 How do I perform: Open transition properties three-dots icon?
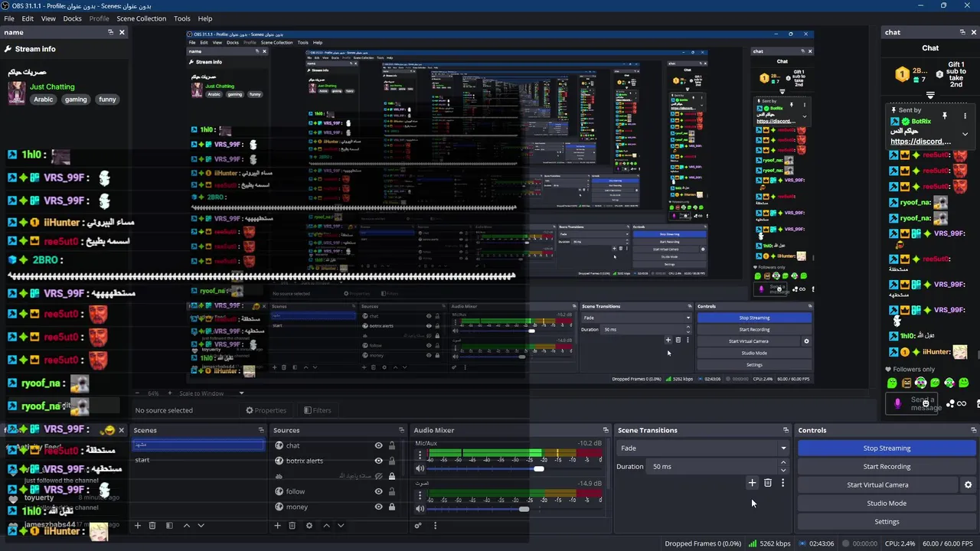tap(782, 483)
